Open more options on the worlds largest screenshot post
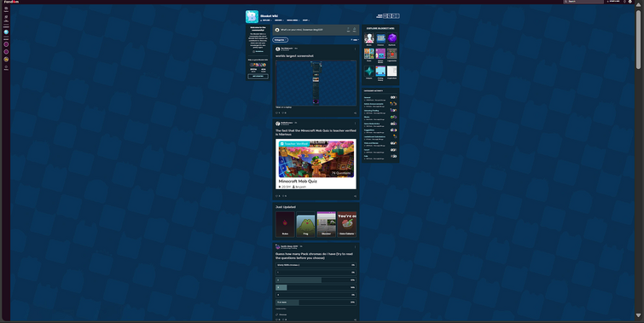The image size is (644, 323). (x=356, y=49)
